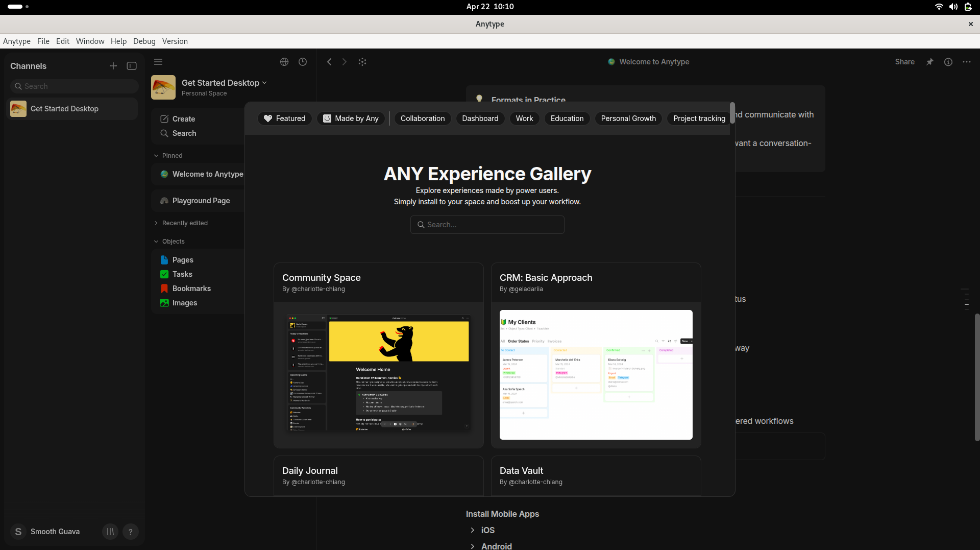Click the Pages blue document icon
The image size is (980, 550).
point(164,260)
